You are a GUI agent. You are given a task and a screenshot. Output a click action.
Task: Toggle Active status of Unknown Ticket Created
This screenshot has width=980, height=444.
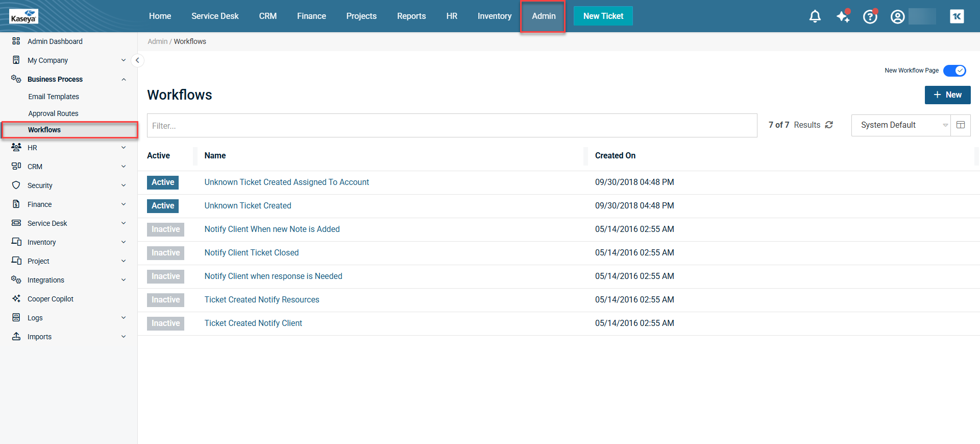click(163, 206)
